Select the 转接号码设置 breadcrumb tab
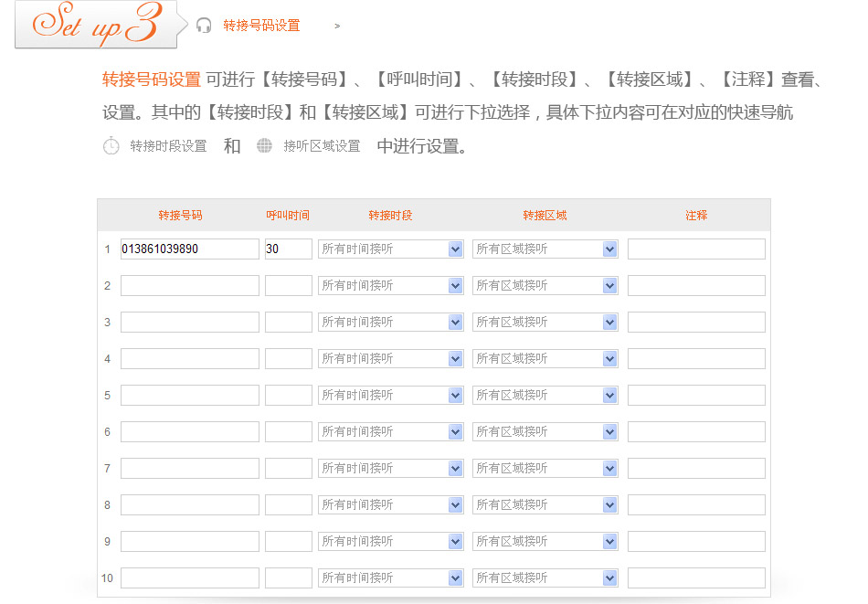Screen dimensions: 868x604 [261, 26]
